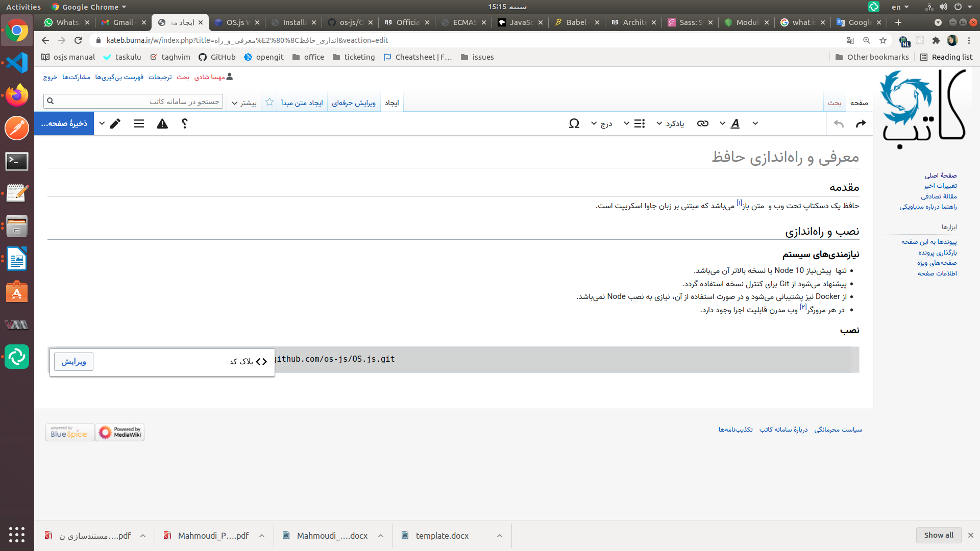The height and width of the screenshot is (551, 980).
Task: Open page options hamburger menu icon
Action: [x=139, y=123]
